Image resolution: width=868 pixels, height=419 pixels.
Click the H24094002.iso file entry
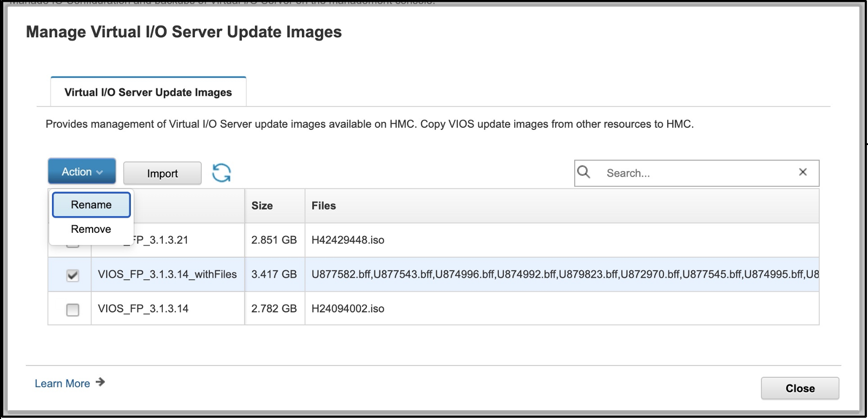point(348,309)
